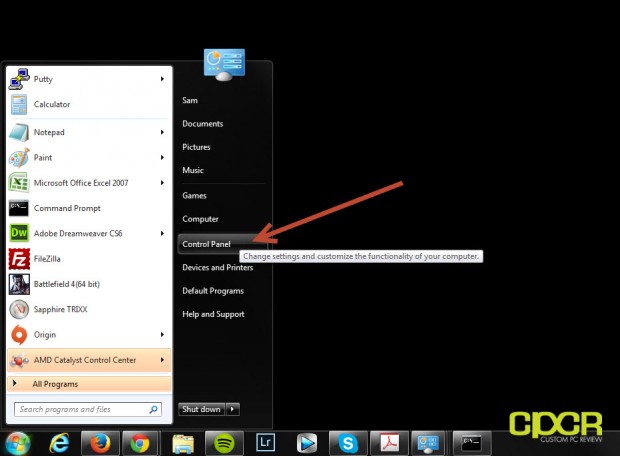Click the Shut down button
The image size is (620, 456).
tap(202, 409)
